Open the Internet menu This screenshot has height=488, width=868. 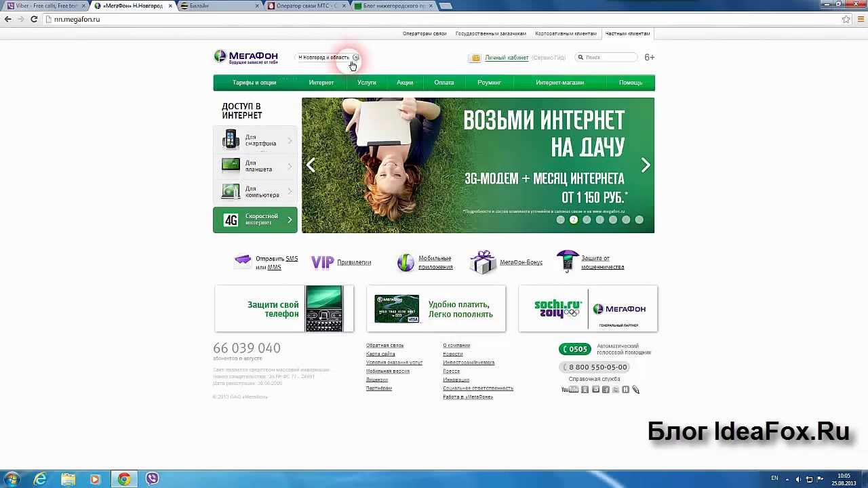click(x=321, y=83)
